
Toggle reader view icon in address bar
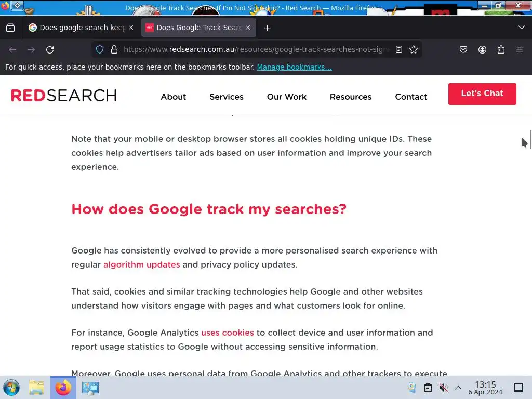coord(399,49)
